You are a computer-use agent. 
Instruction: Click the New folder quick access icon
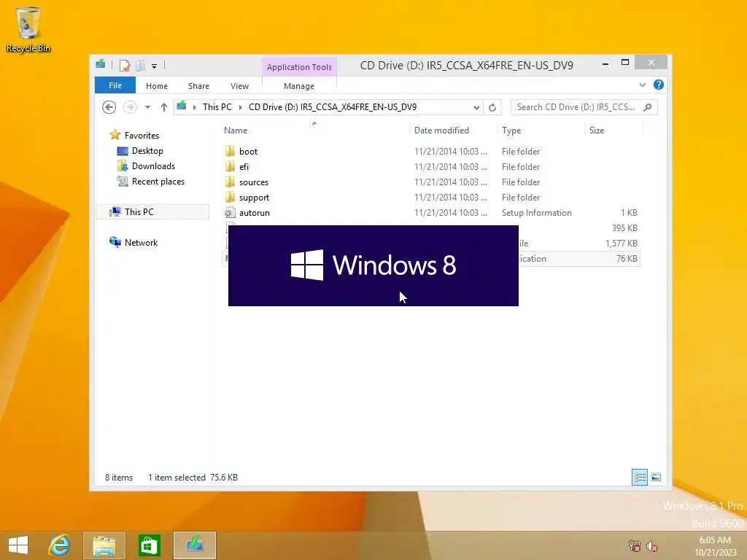[x=140, y=65]
